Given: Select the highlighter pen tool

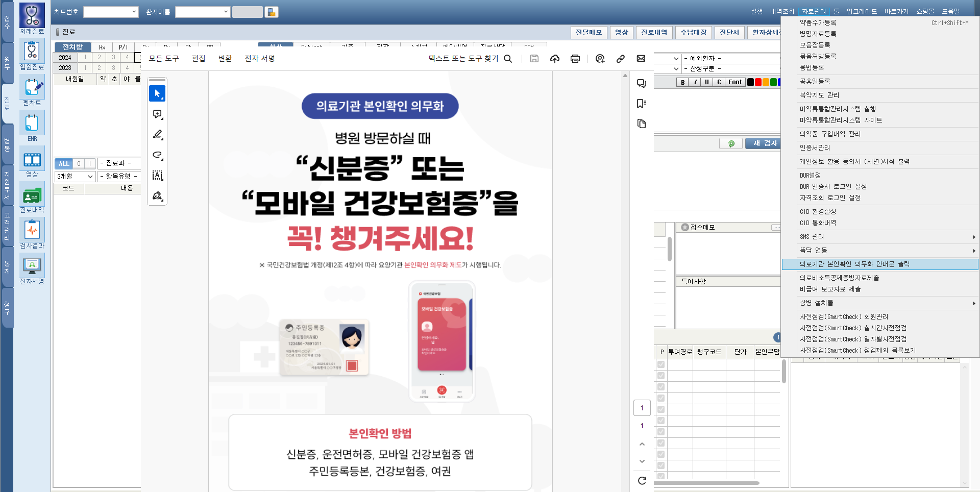Looking at the screenshot, I should [157, 134].
